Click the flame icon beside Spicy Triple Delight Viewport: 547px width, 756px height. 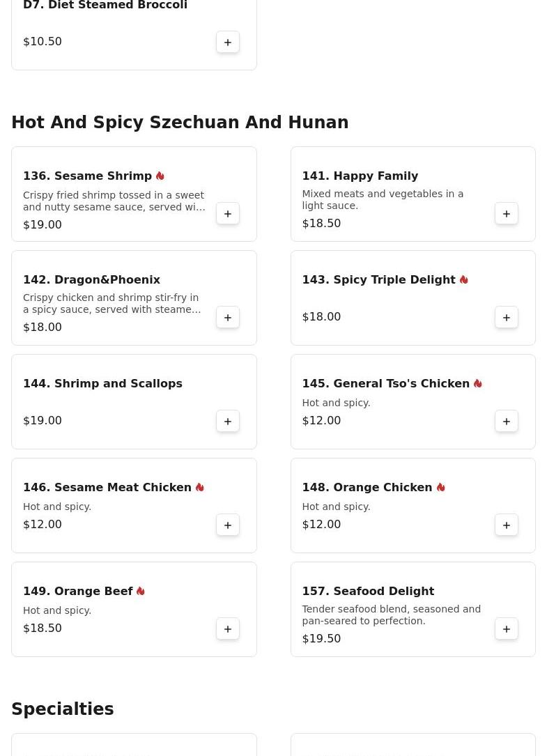(463, 279)
